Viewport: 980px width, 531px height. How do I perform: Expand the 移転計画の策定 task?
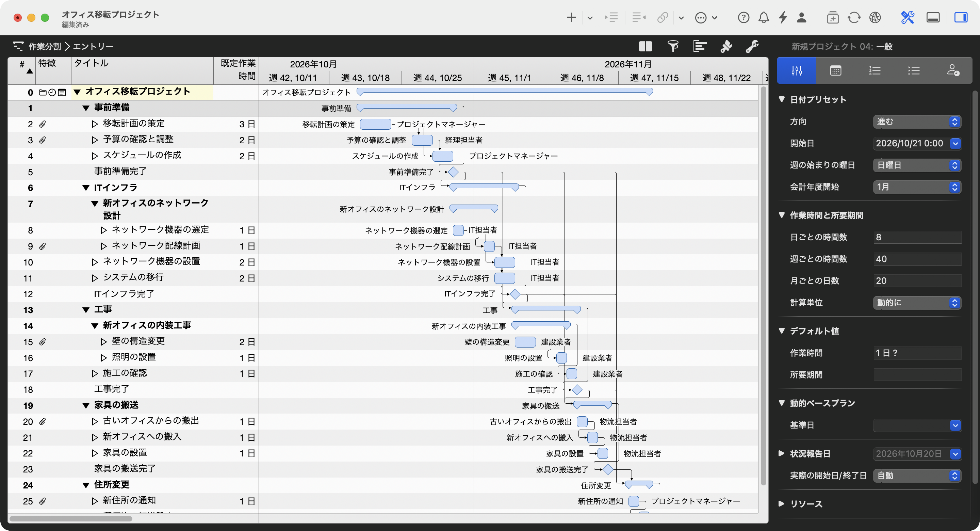95,124
